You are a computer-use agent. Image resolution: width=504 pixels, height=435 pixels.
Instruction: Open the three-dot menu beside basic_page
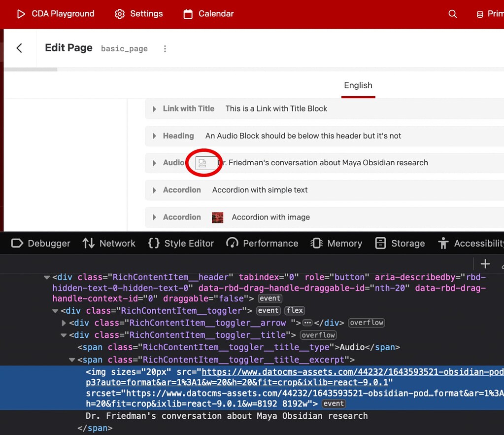coord(165,48)
